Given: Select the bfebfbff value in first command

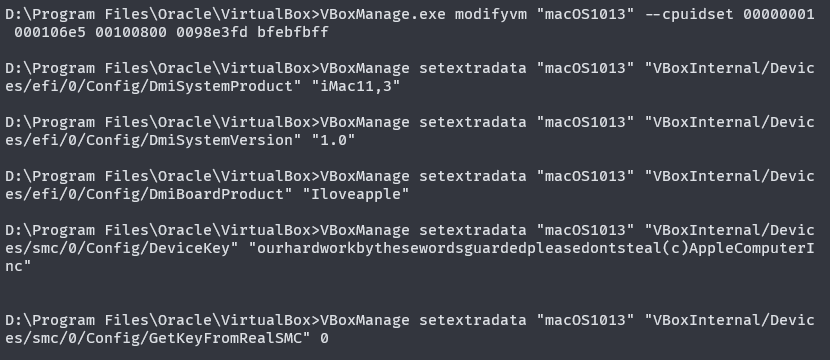Looking at the screenshot, I should click(293, 32).
